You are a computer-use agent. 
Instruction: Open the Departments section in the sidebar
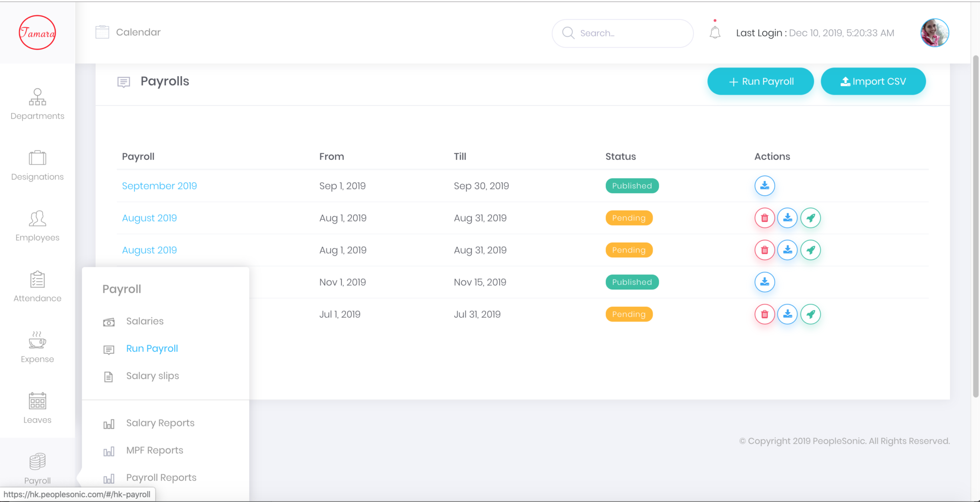(x=37, y=103)
